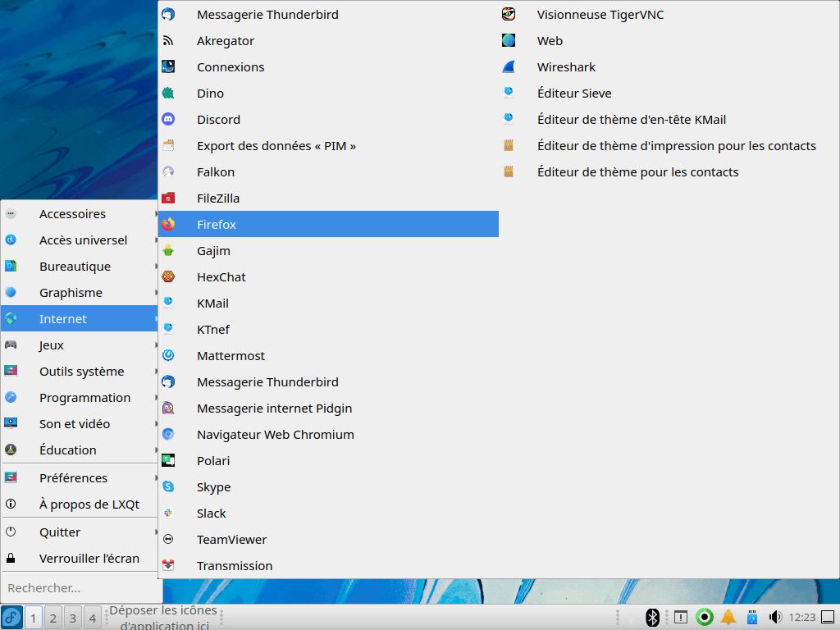
Task: Click the green circle tray icon
Action: point(705,617)
